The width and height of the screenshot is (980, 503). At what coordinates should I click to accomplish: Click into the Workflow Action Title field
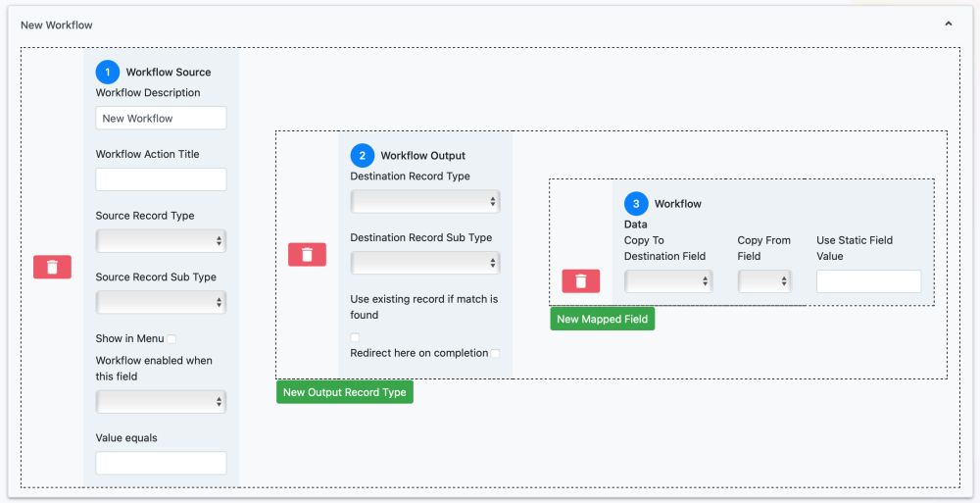click(161, 179)
